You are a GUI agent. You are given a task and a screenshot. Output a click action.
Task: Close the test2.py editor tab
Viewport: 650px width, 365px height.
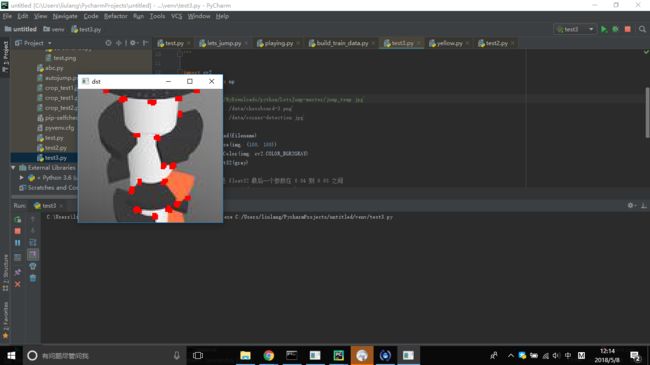click(x=513, y=43)
